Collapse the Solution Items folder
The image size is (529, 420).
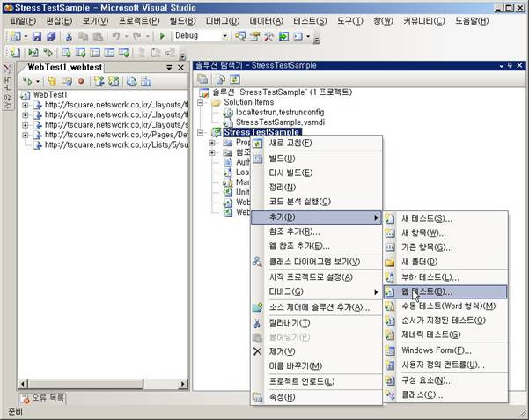point(201,102)
